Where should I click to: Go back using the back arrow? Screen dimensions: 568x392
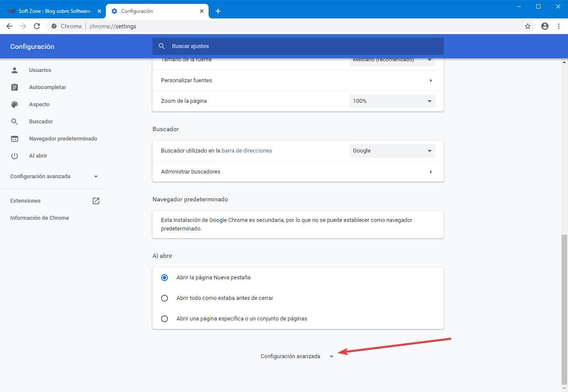[9, 26]
